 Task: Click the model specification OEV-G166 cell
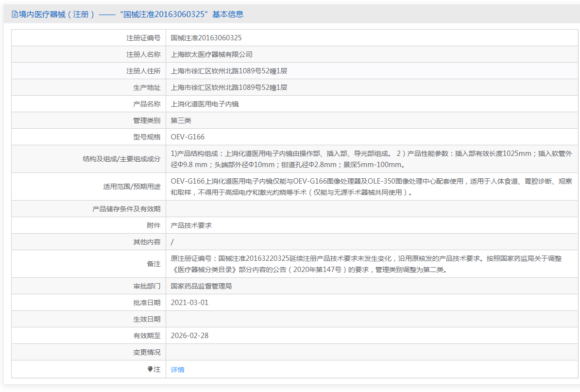click(188, 137)
